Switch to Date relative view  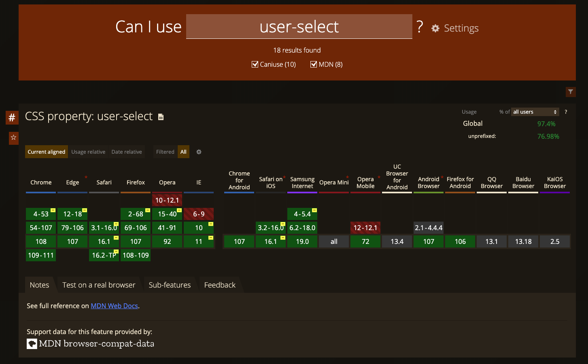[127, 152]
